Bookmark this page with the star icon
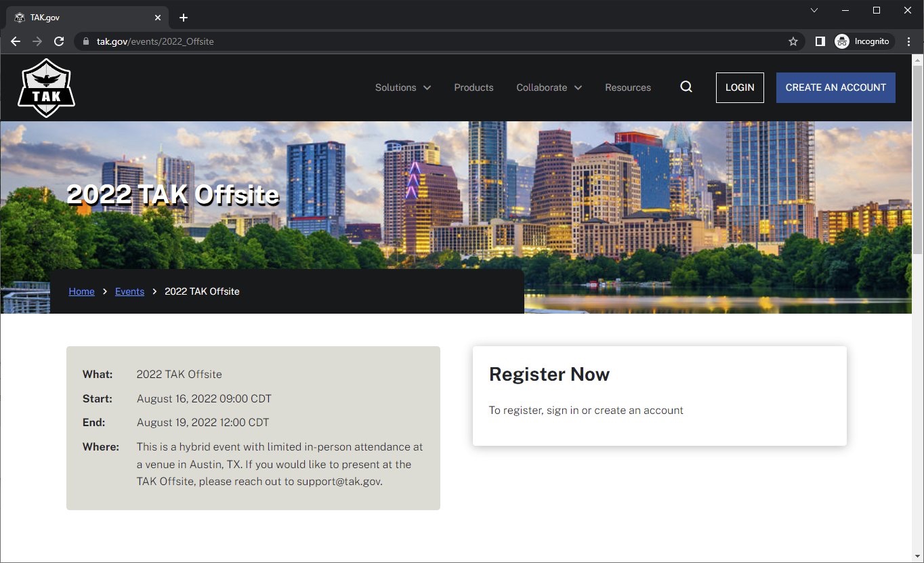This screenshot has width=924, height=563. coord(793,41)
